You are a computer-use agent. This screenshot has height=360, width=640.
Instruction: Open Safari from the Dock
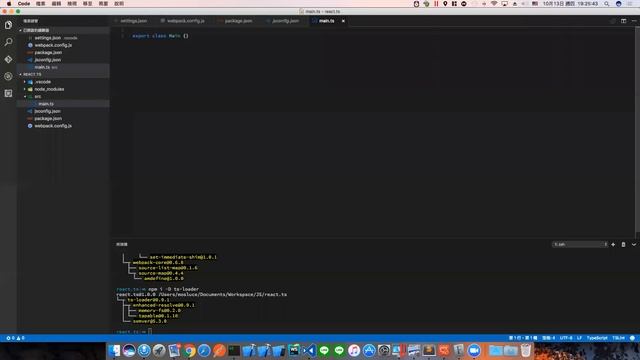tap(204, 350)
